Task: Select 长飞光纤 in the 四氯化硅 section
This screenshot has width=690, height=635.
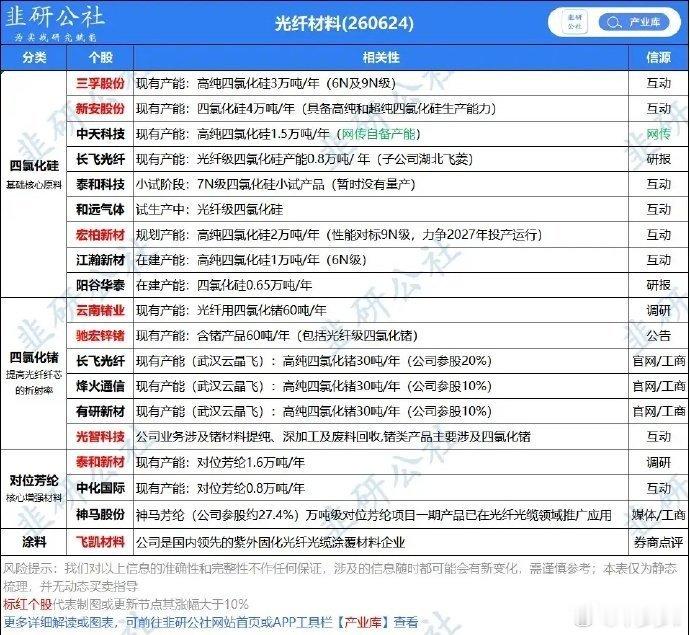Action: tap(100, 159)
